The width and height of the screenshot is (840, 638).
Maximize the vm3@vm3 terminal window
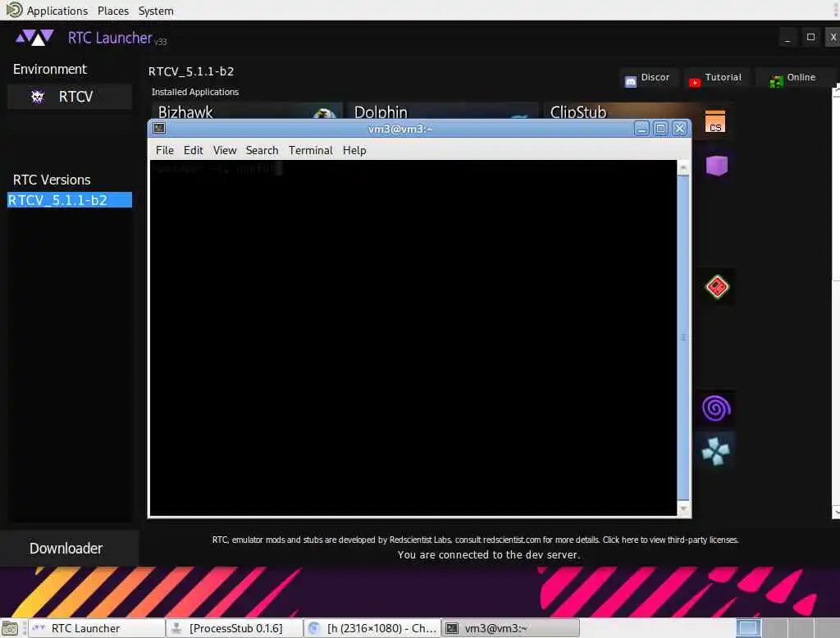click(660, 129)
